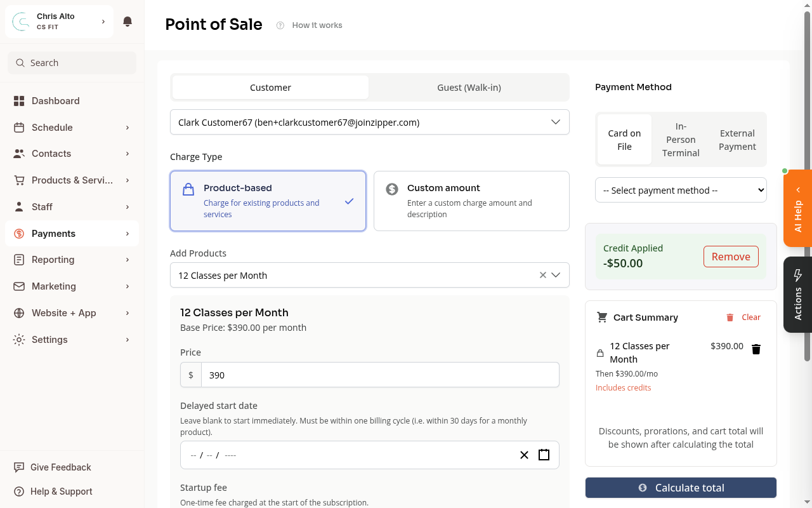Viewport: 812px width, 508px height.
Task: Select the Custom amount charge type
Action: tap(471, 201)
